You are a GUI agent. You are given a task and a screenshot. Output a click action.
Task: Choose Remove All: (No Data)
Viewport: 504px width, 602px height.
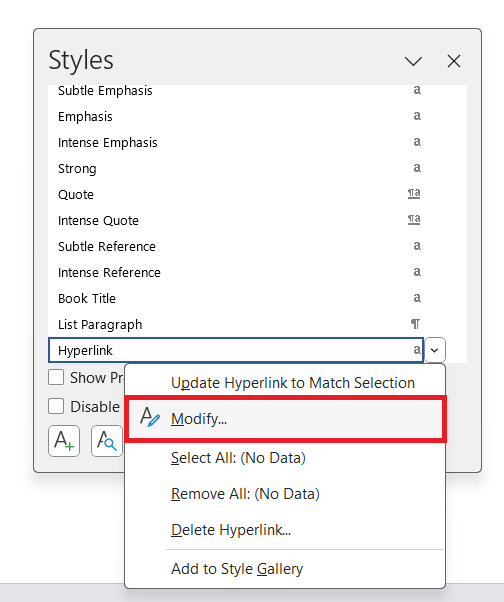(245, 494)
